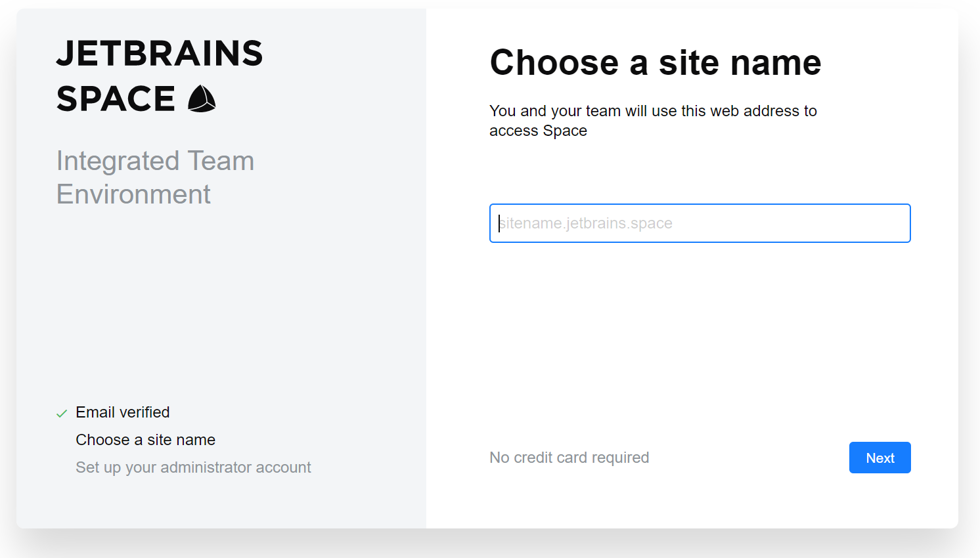Focus the sitename.jetbrains.space input field
The width and height of the screenshot is (980, 558).
pyautogui.click(x=700, y=223)
